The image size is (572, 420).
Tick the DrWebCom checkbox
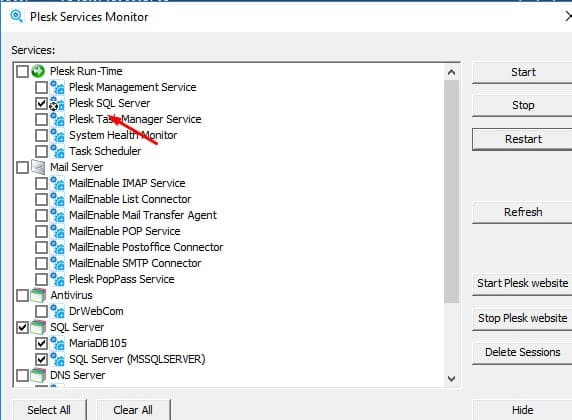coord(41,311)
